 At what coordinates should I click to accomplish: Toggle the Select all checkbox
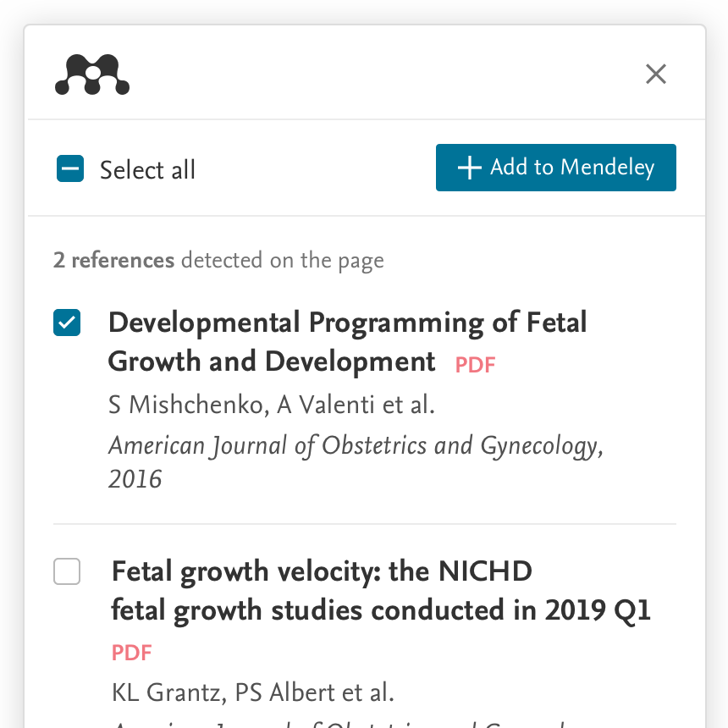tap(70, 168)
